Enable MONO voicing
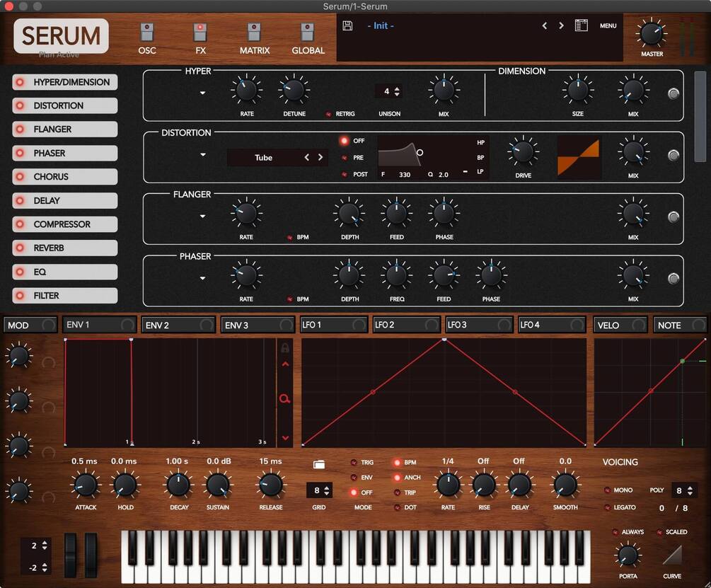Image resolution: width=711 pixels, height=588 pixels. (x=607, y=490)
